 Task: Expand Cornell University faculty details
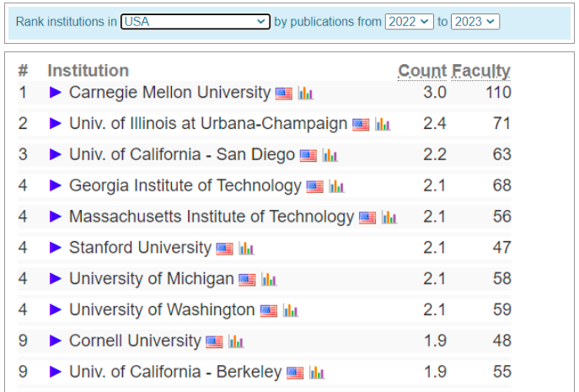click(x=56, y=341)
